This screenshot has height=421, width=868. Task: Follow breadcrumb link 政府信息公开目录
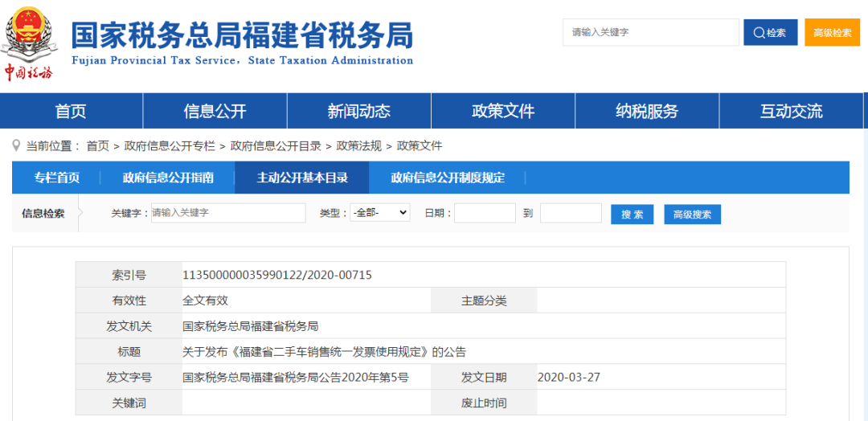[x=276, y=146]
